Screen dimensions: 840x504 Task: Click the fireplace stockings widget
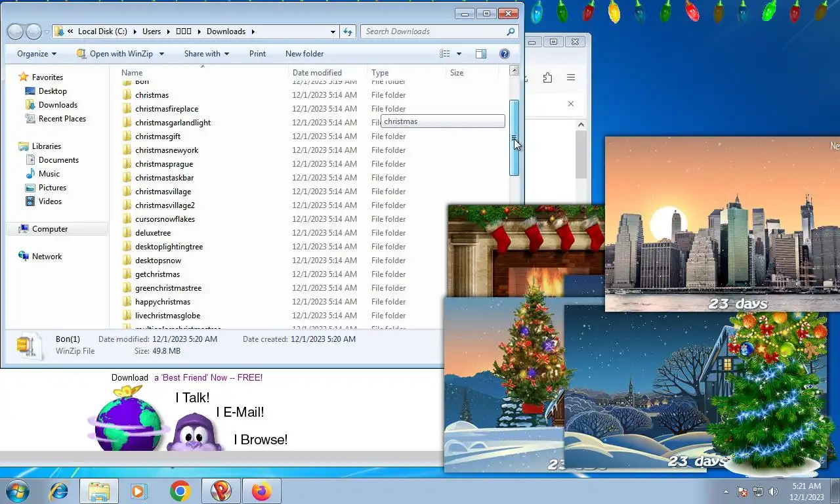(x=525, y=249)
